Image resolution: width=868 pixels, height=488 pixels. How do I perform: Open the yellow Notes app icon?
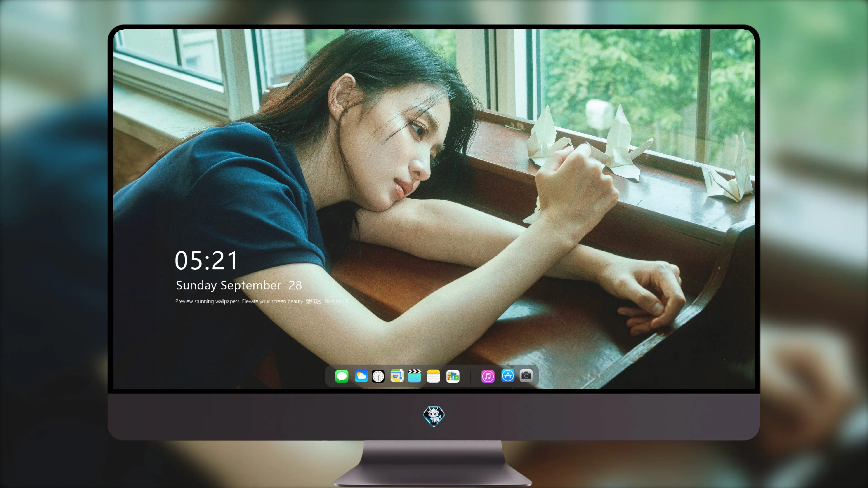pos(433,376)
